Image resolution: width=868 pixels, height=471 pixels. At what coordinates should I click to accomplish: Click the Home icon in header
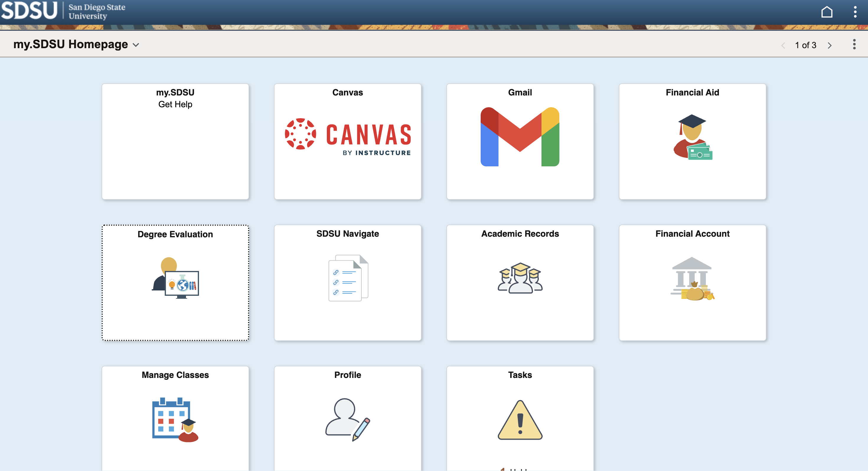(827, 12)
